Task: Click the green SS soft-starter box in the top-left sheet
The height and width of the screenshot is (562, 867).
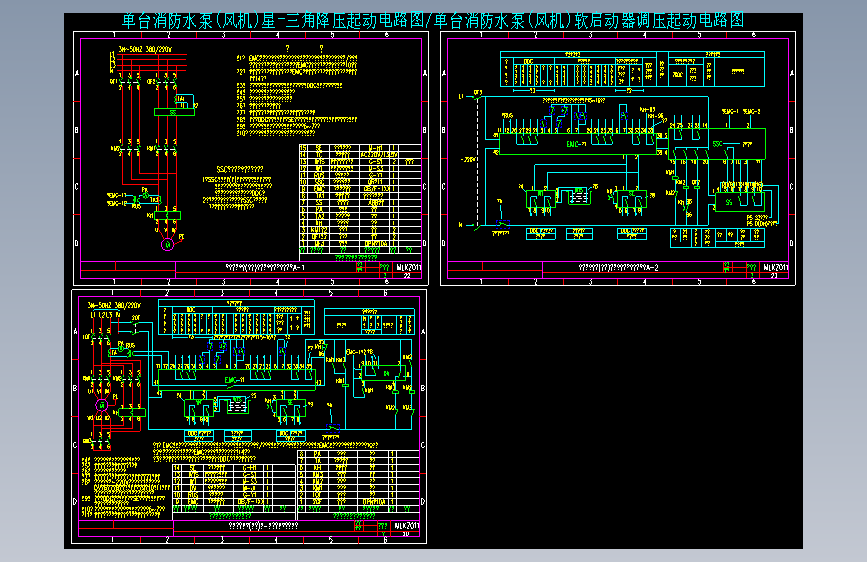Action: click(174, 112)
